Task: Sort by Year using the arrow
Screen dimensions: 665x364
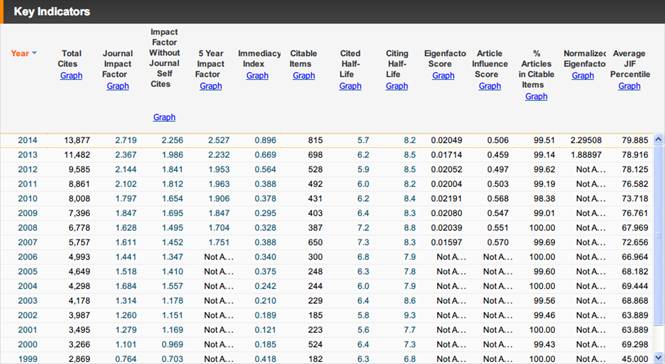Action: 34,53
